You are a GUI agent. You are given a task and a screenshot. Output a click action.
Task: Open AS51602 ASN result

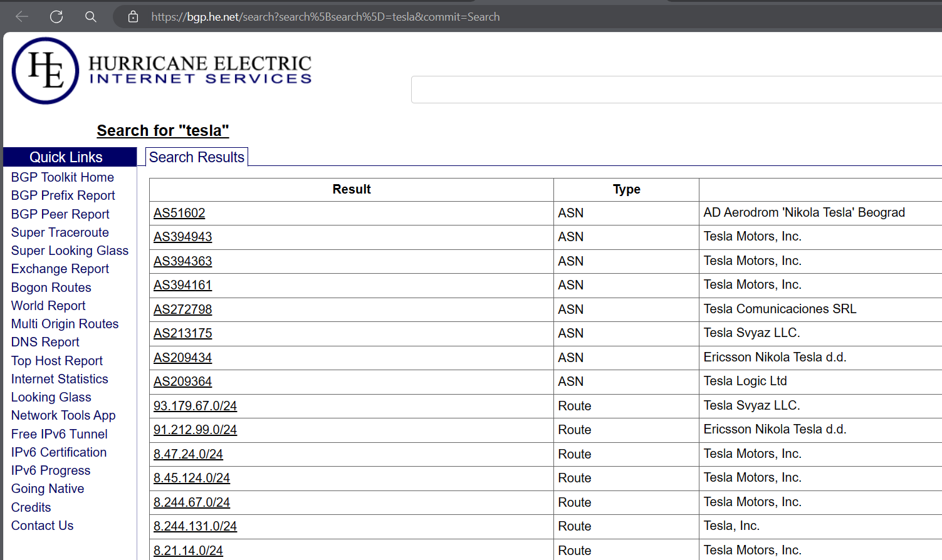(x=179, y=213)
